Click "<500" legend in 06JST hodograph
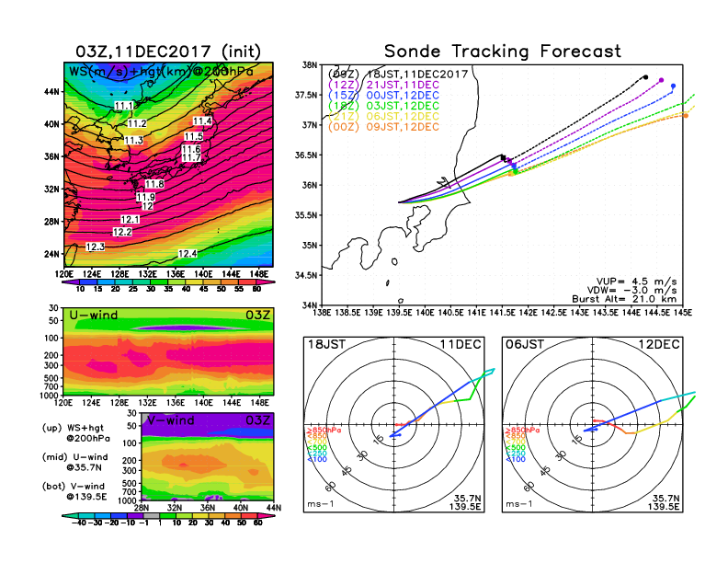728x563 pixels. (x=516, y=448)
